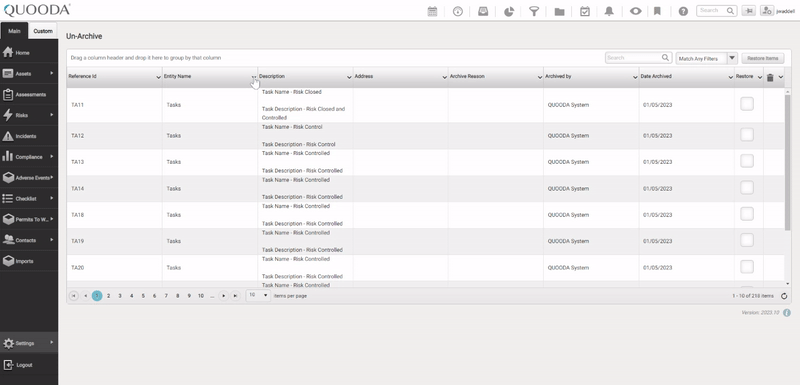Open the folder icon in top toolbar
This screenshot has height=385, width=800.
(x=559, y=11)
